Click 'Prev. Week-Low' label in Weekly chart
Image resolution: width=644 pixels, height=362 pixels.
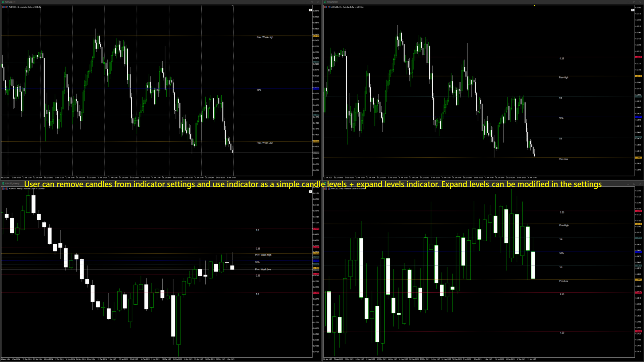coord(263,269)
